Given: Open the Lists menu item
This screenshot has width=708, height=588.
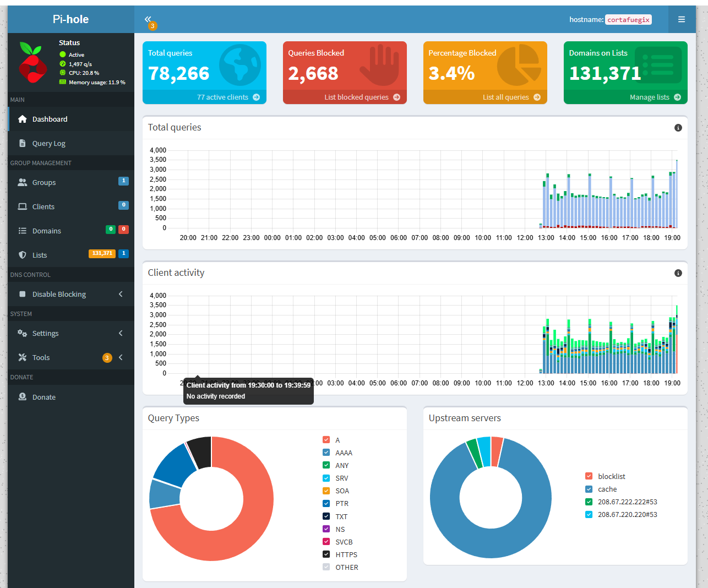Looking at the screenshot, I should coord(71,255).
